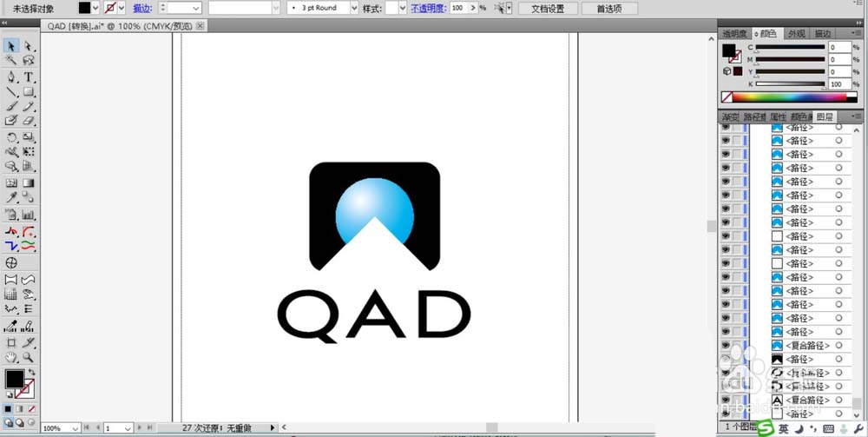
Task: Click the C percentage input field
Action: [x=839, y=47]
